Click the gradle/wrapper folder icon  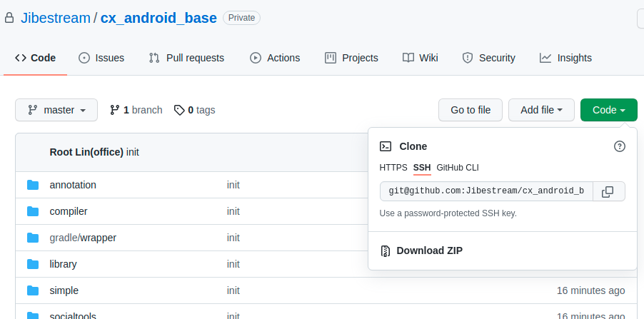[x=33, y=238]
